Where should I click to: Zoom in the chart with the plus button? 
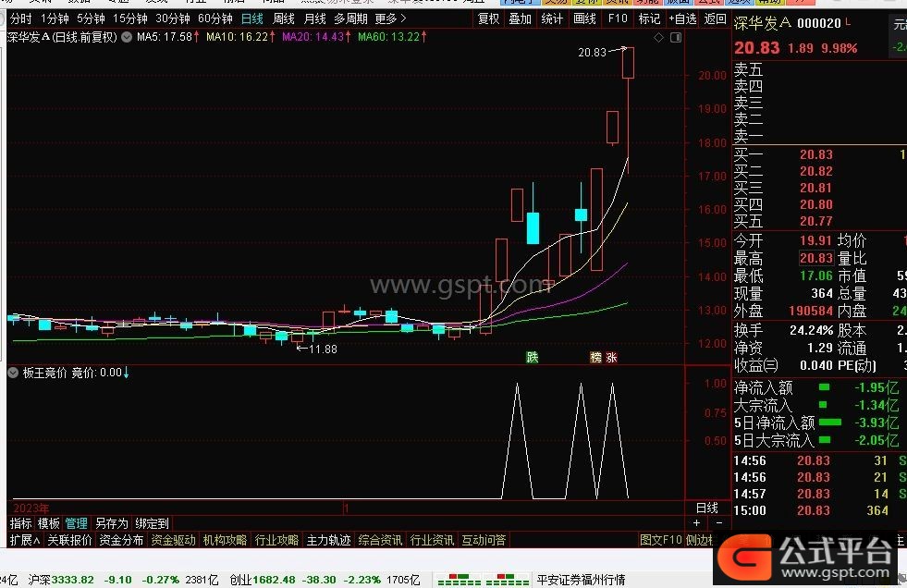pos(696,522)
